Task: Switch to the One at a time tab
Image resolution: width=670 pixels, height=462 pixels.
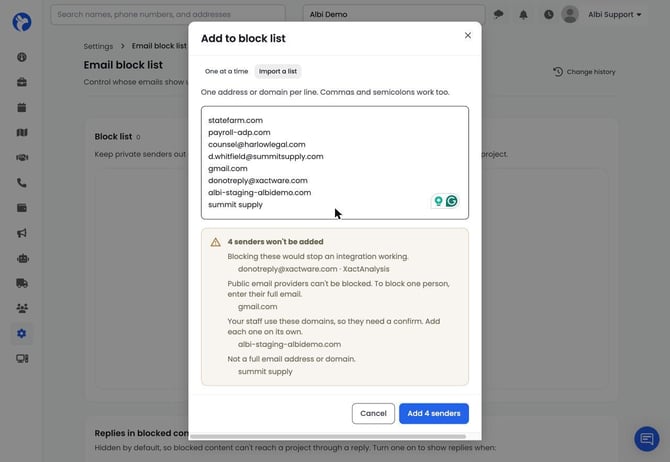Action: coord(226,71)
